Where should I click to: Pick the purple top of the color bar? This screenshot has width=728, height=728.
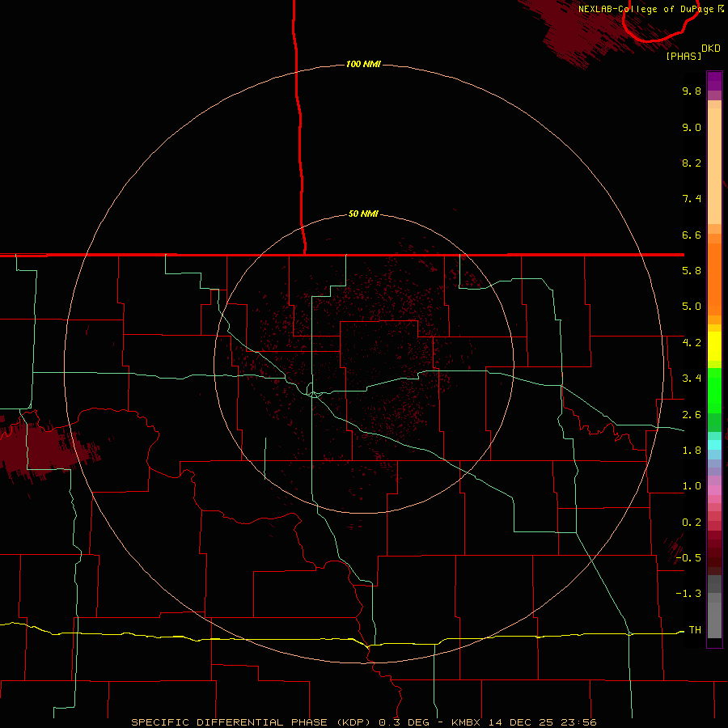point(714,81)
